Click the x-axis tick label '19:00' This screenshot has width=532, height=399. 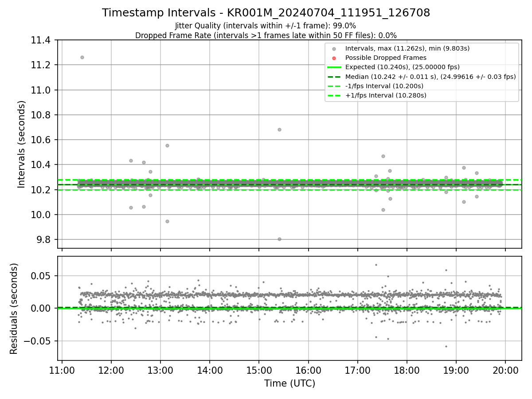pos(456,370)
